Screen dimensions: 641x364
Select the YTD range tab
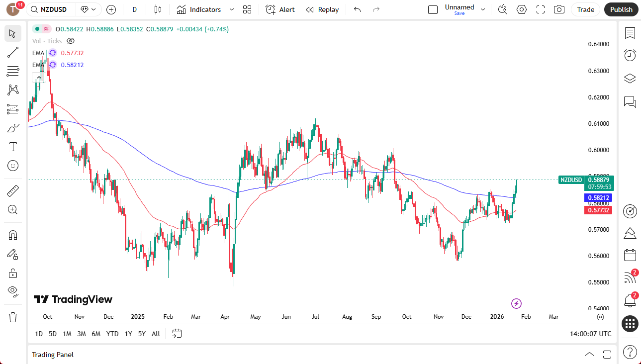tap(112, 334)
